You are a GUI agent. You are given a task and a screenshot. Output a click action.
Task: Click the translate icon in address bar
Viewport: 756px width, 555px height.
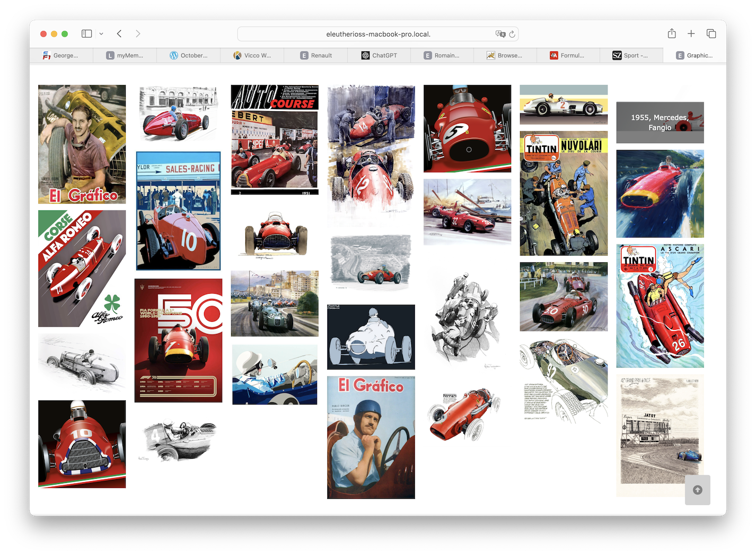tap(500, 34)
